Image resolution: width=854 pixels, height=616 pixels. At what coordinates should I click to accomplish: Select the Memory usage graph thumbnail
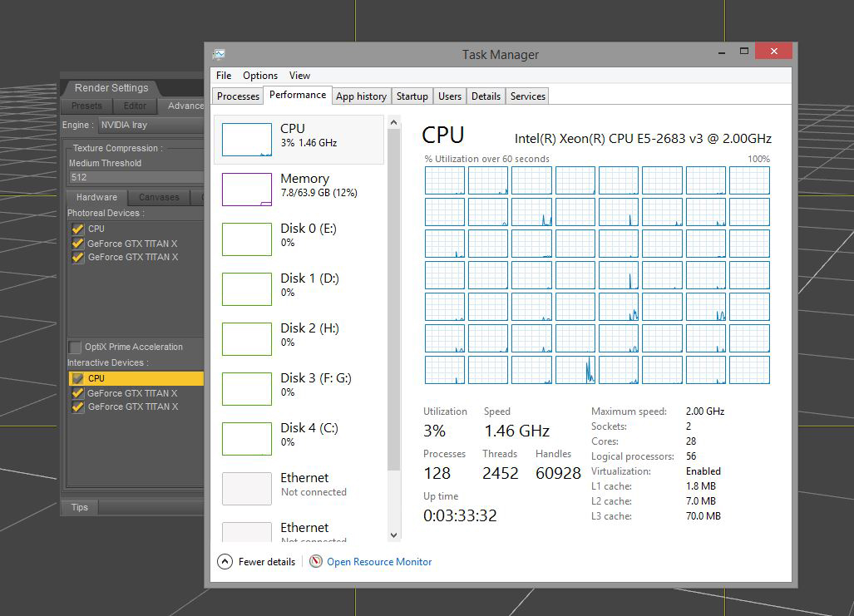246,190
